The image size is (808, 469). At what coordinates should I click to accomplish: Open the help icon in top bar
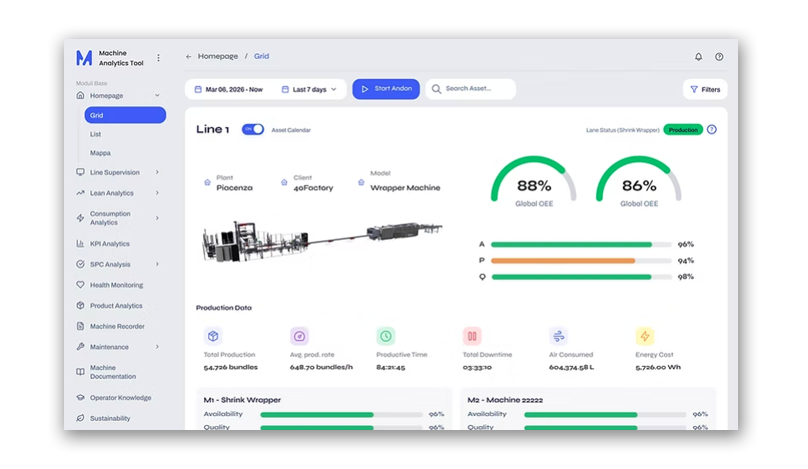click(x=719, y=57)
